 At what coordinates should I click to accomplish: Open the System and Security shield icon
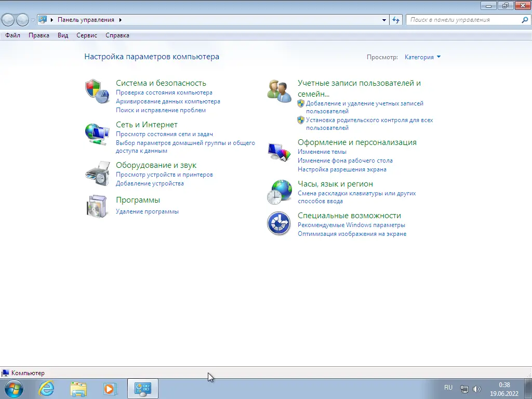97,91
